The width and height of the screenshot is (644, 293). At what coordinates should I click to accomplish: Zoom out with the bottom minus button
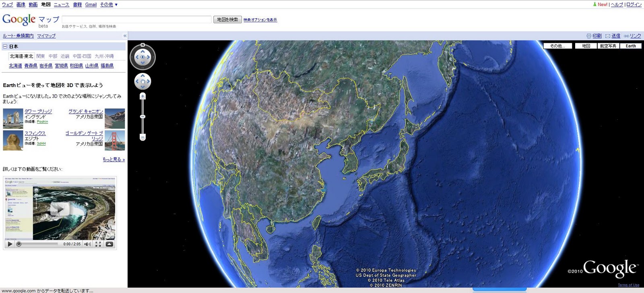[x=142, y=137]
